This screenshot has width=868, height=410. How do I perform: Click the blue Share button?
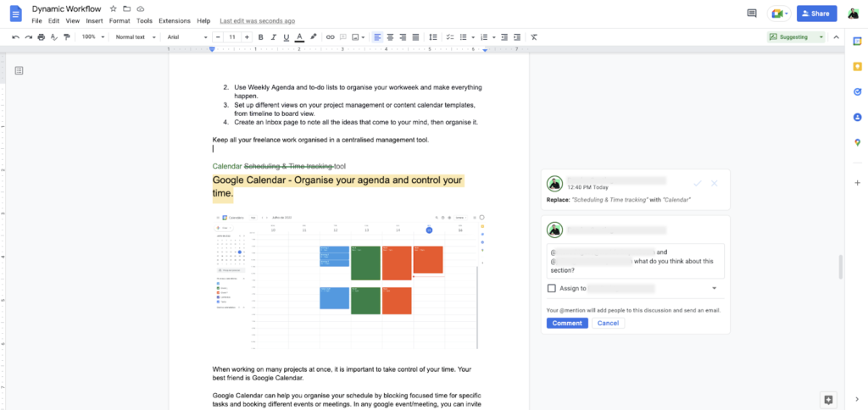tap(816, 14)
